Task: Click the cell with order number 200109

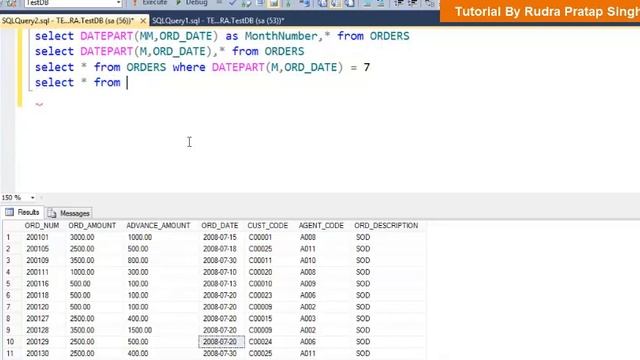Action: point(38,260)
